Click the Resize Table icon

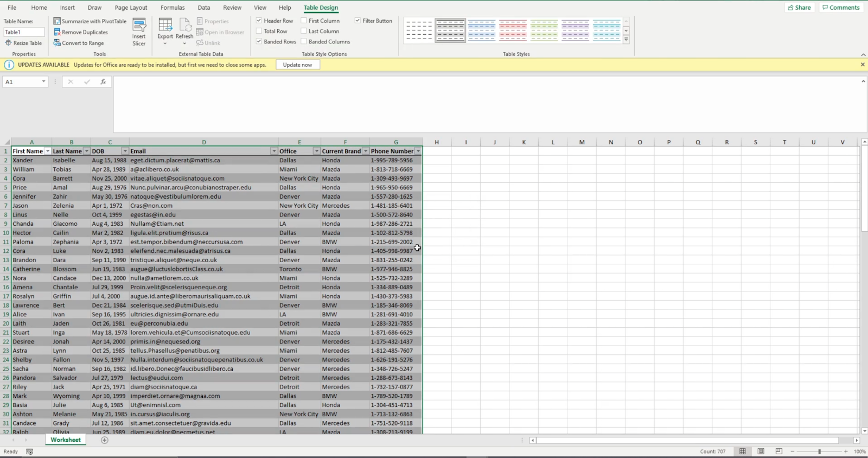(x=8, y=43)
